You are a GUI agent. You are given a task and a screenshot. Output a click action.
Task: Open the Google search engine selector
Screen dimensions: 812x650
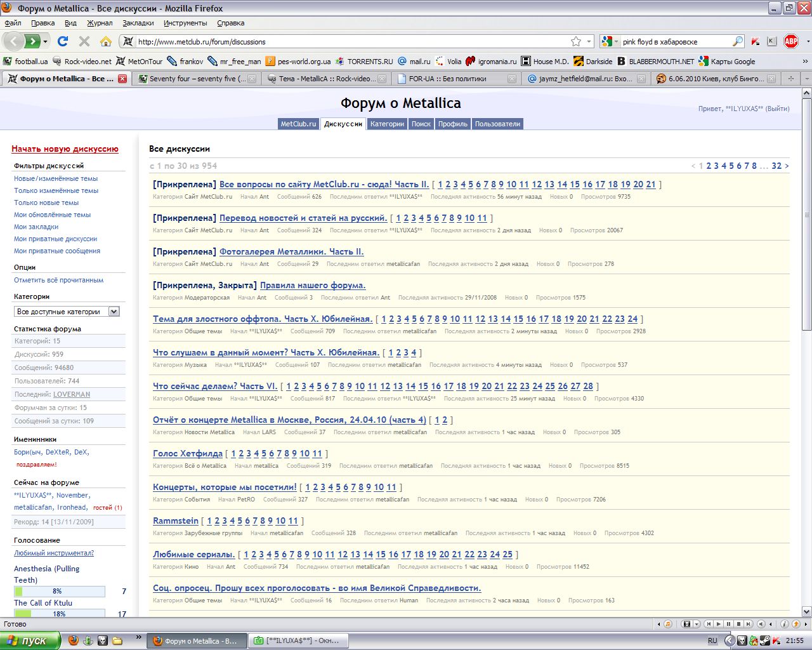[x=610, y=41]
